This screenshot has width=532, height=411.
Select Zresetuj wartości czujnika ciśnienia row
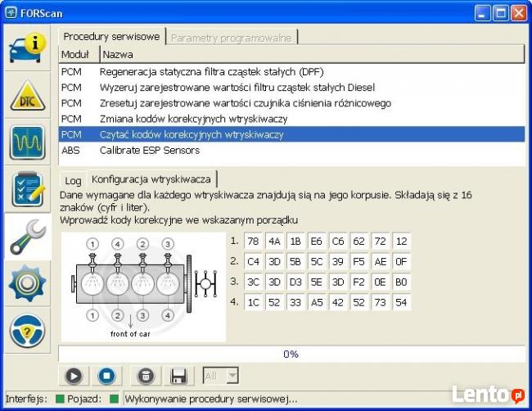292,103
